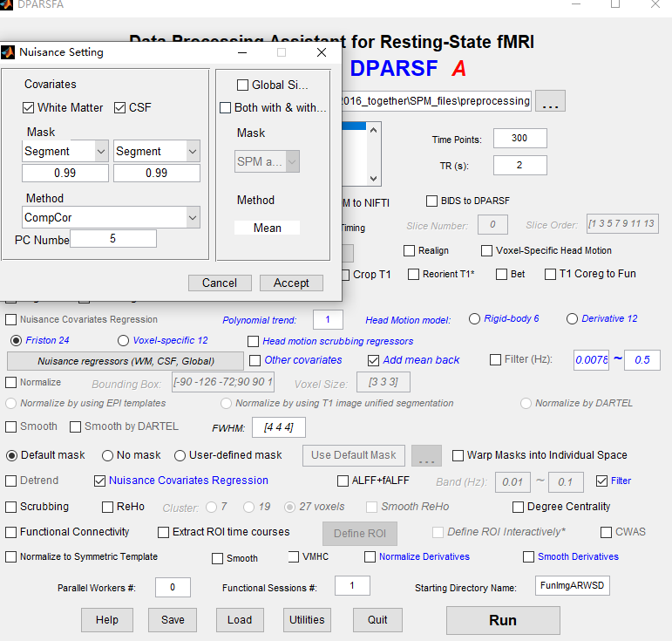
Task: Minimize the Nuisance Setting window
Action: coord(242,52)
